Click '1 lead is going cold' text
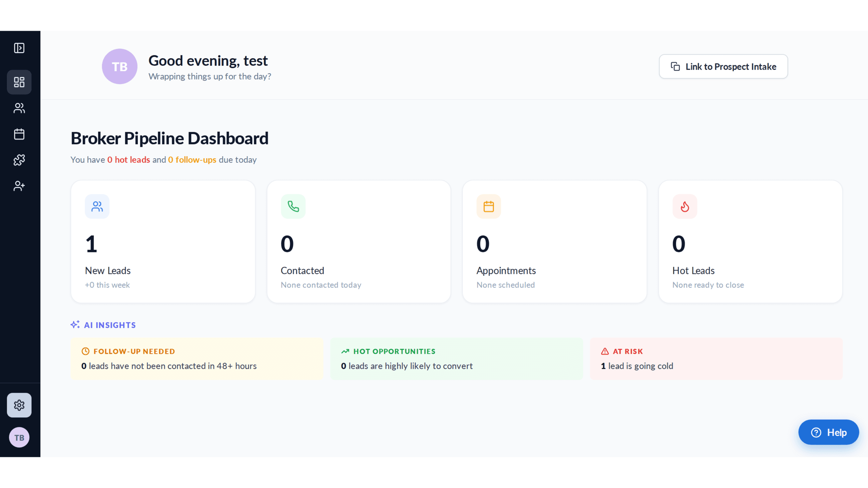The width and height of the screenshot is (868, 488). [637, 366]
